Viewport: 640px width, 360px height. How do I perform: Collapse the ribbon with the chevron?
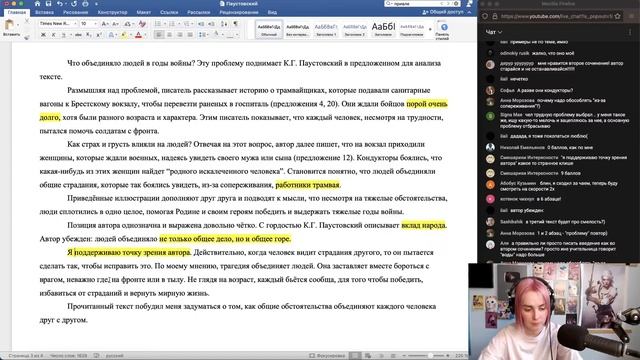469,12
